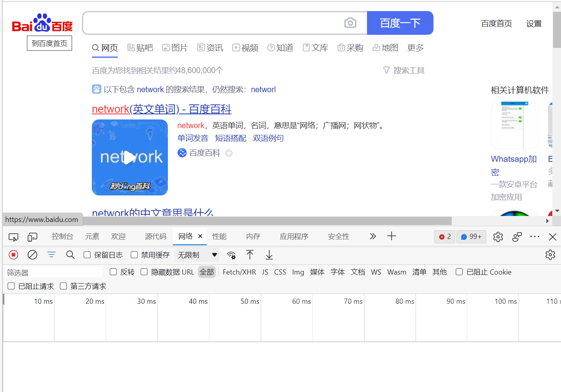Open the 无限制 throttling dropdown
This screenshot has width=561, height=392.
[197, 255]
